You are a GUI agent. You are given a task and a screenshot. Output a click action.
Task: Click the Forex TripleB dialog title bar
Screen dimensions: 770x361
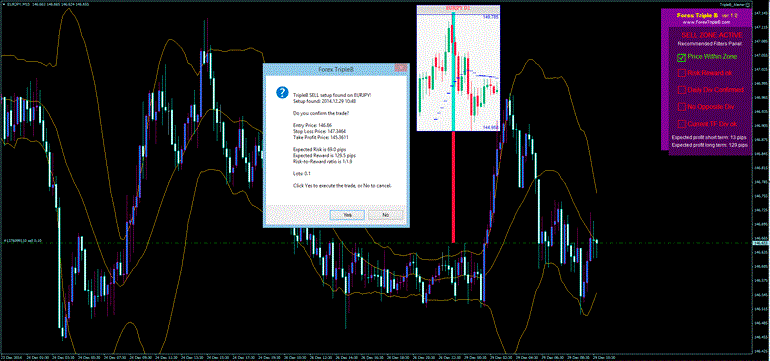[336, 68]
